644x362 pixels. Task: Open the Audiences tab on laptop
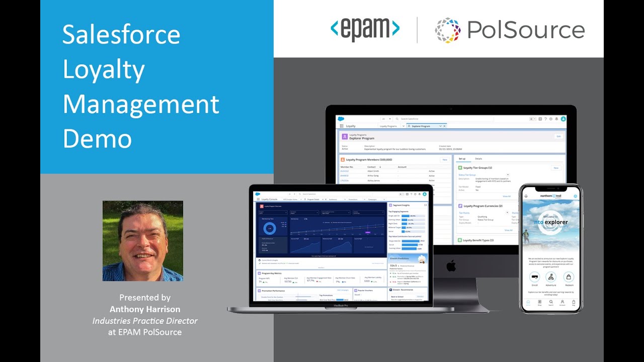pos(333,199)
